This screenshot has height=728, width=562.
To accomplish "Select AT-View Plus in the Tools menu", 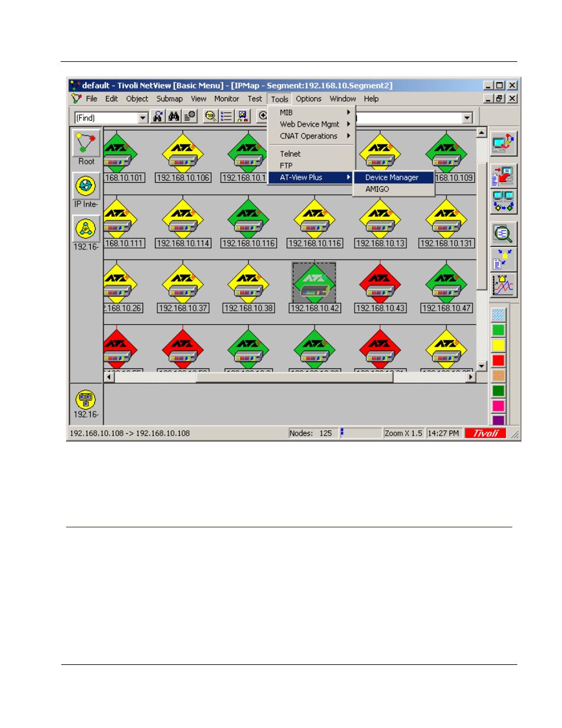I will 311,177.
